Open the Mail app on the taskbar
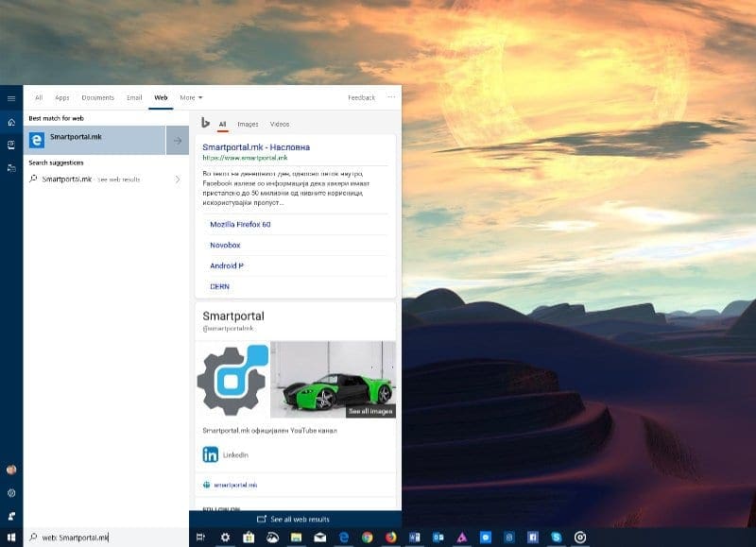The height and width of the screenshot is (547, 756). pyautogui.click(x=320, y=538)
